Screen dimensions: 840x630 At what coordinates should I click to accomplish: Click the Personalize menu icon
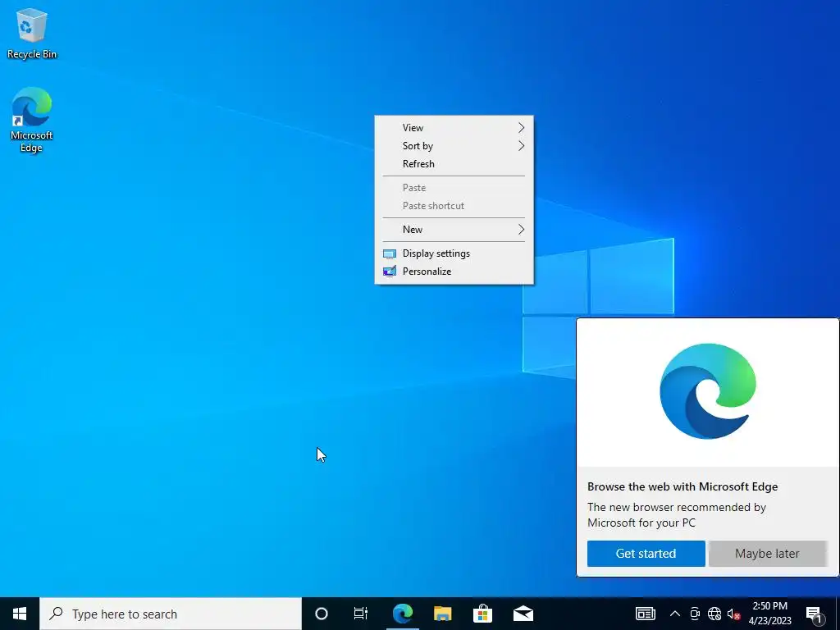(390, 271)
